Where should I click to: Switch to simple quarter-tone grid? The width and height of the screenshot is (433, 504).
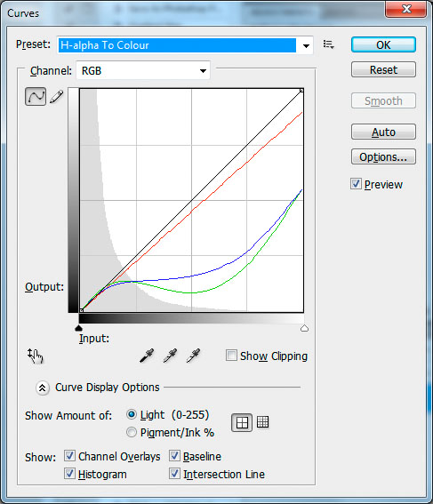242,422
